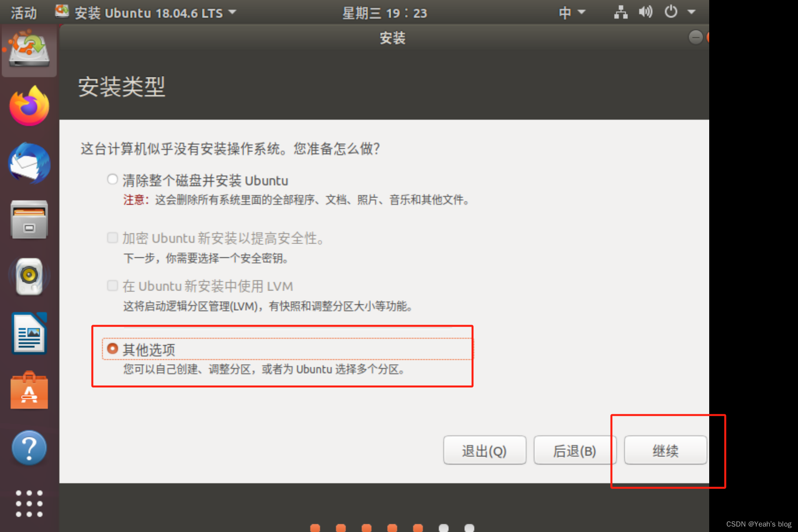798x532 pixels.
Task: Open the Files manager icon
Action: [x=29, y=219]
